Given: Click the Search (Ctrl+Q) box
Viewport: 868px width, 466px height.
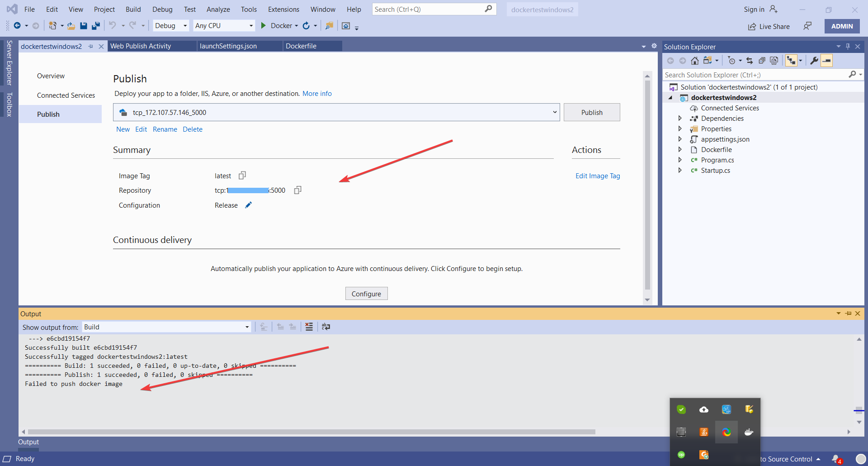Looking at the screenshot, I should tap(434, 9).
